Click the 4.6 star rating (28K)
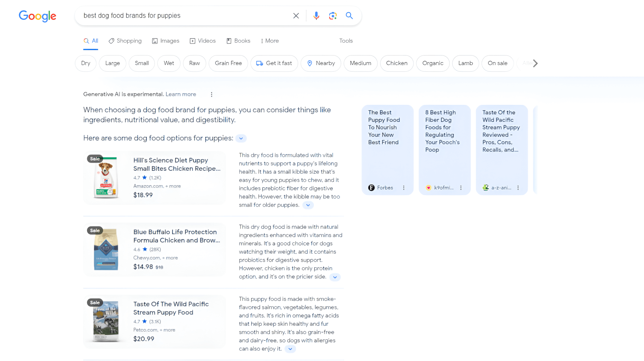This screenshot has width=644, height=361. [147, 249]
